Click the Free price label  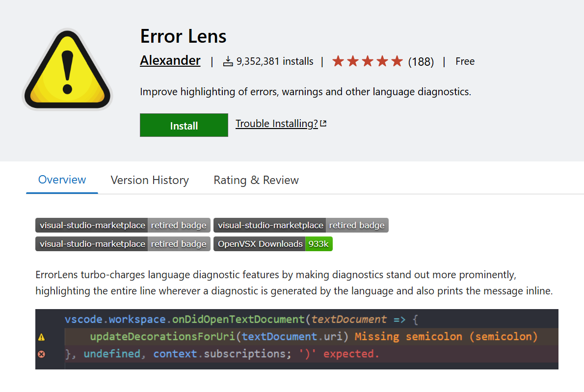coord(465,61)
